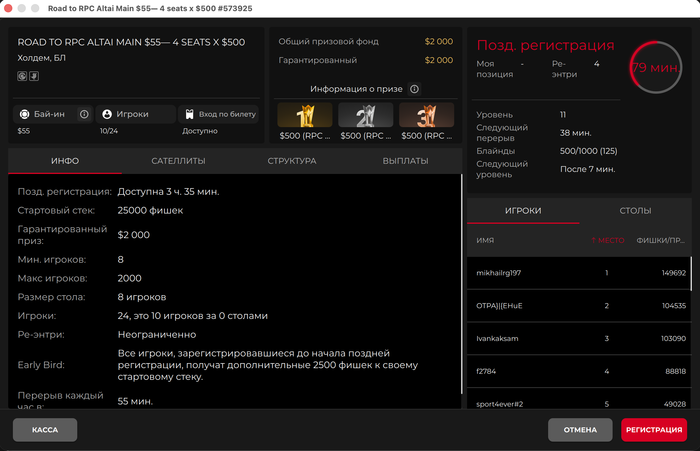Image resolution: width=700 pixels, height=451 pixels.
Task: Click the buy-in chip icon
Action: 25,114
